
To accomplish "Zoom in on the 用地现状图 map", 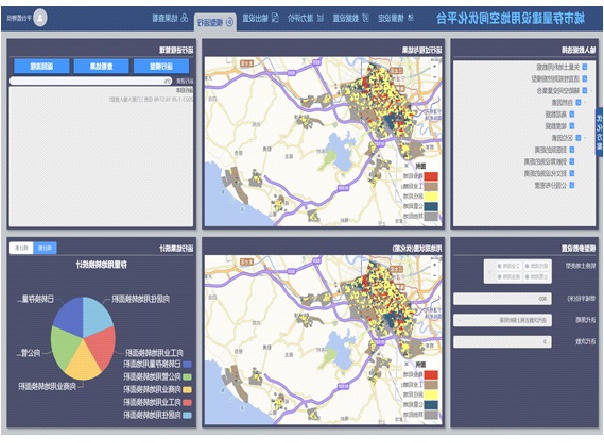I will pyautogui.click(x=435, y=266).
